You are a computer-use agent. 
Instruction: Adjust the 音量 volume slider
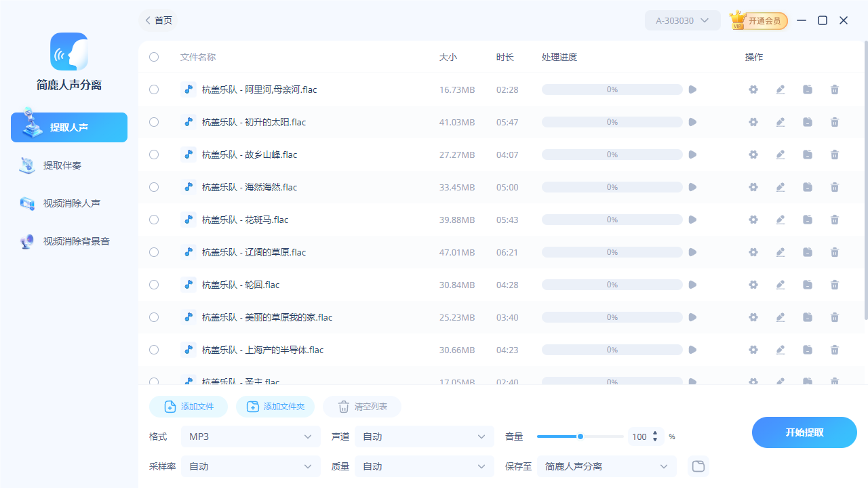point(580,436)
